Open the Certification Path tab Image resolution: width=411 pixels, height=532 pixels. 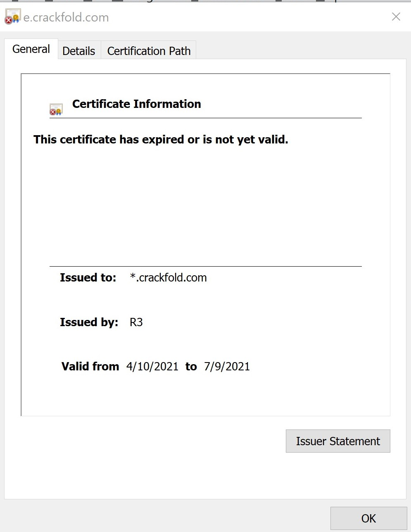149,51
